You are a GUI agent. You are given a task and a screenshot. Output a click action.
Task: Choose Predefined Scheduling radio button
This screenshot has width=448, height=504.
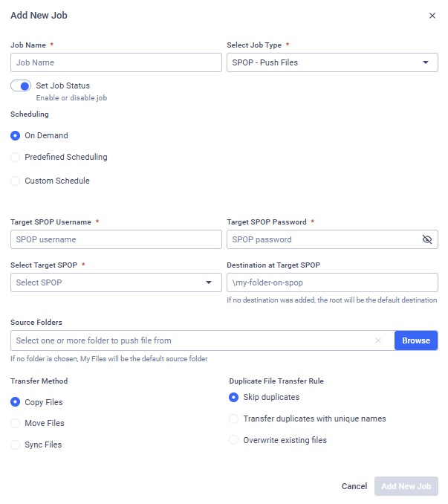click(16, 158)
